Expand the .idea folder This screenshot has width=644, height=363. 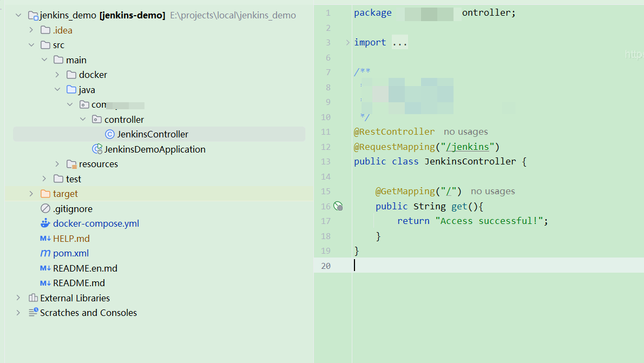tap(31, 30)
